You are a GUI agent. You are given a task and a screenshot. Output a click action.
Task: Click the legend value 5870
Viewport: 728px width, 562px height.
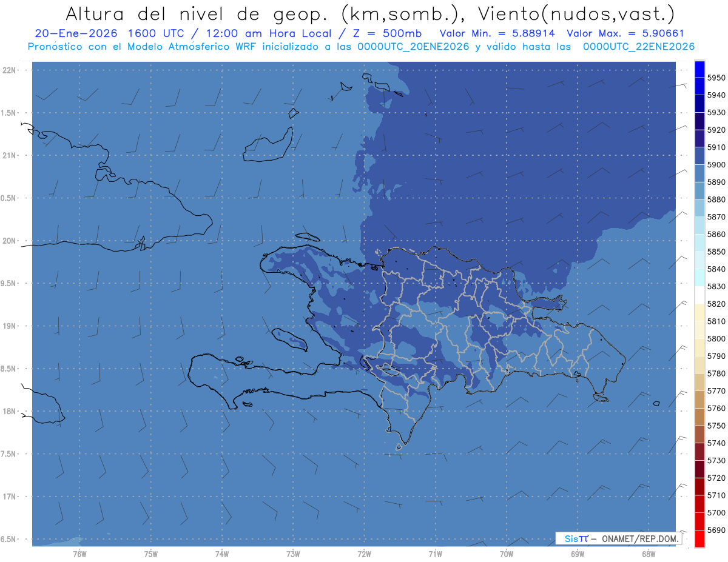(716, 217)
